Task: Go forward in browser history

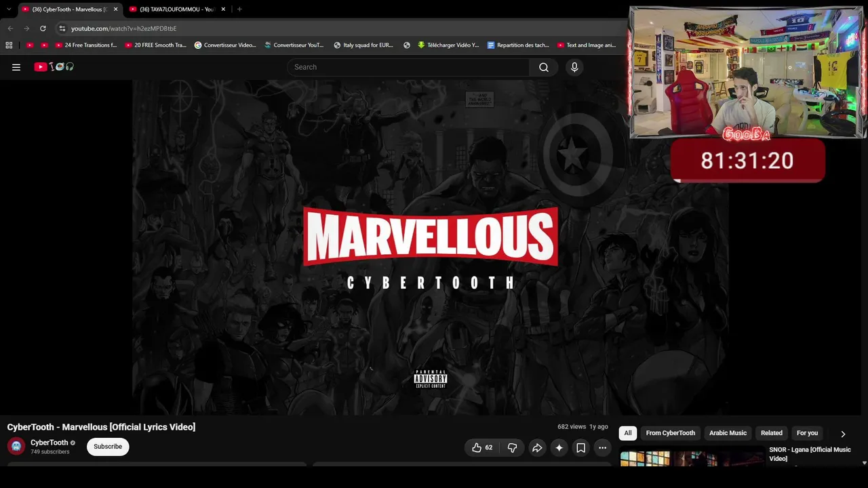Action: point(26,28)
